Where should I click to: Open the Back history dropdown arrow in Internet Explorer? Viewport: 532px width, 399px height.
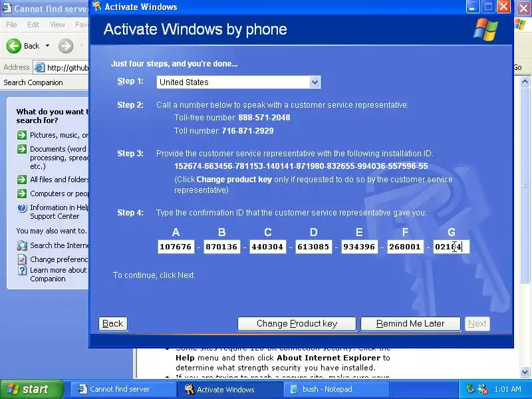[x=47, y=46]
